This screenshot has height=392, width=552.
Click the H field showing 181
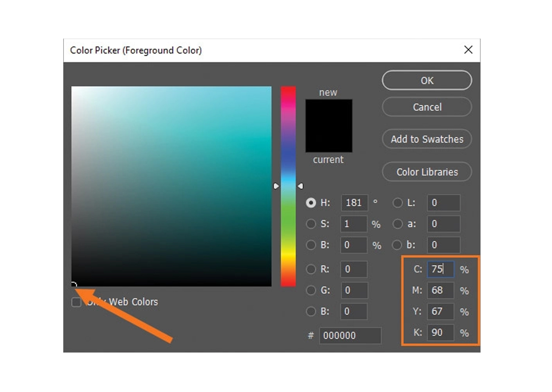point(354,203)
